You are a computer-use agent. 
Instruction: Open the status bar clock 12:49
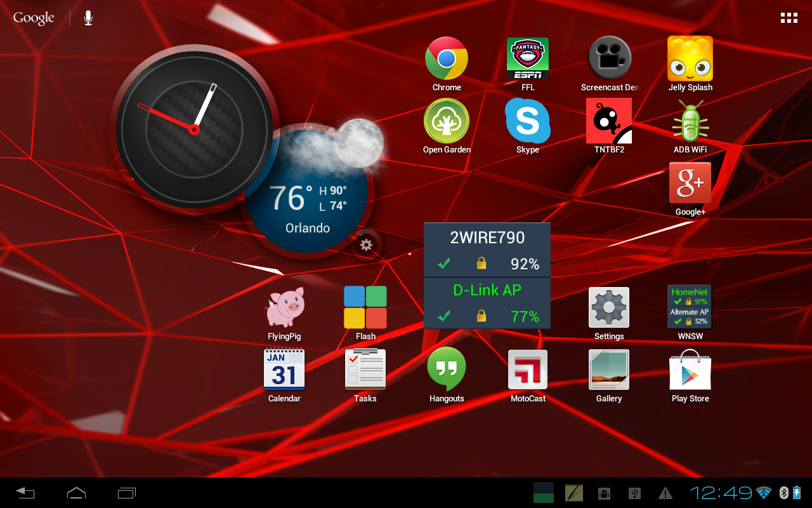click(721, 493)
